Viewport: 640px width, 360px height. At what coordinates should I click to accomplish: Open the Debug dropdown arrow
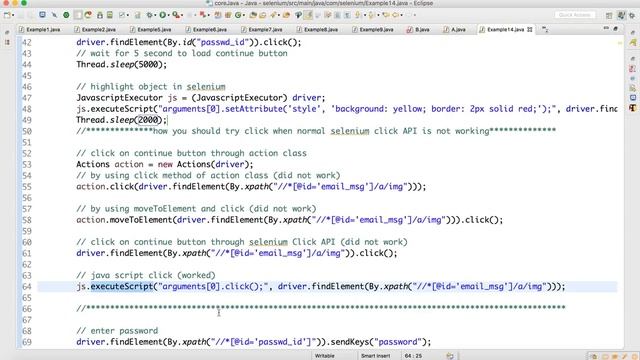point(155,15)
